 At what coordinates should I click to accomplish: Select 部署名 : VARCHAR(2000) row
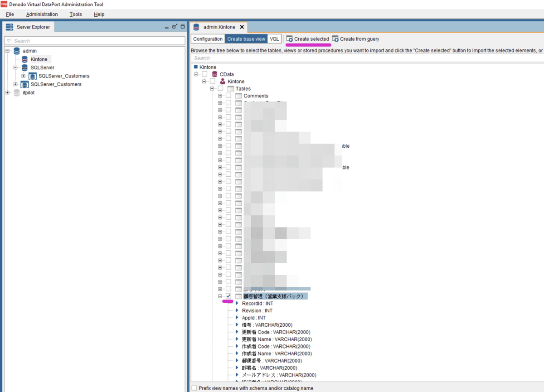(x=269, y=368)
